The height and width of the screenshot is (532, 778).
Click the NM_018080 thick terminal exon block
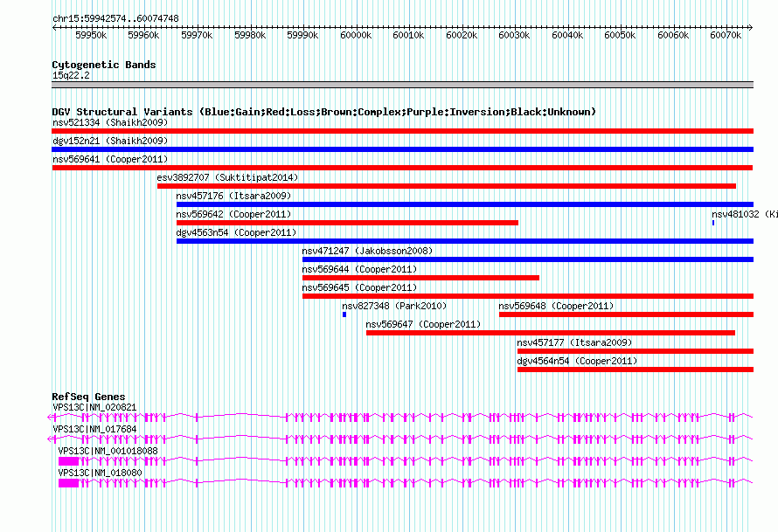68,483
